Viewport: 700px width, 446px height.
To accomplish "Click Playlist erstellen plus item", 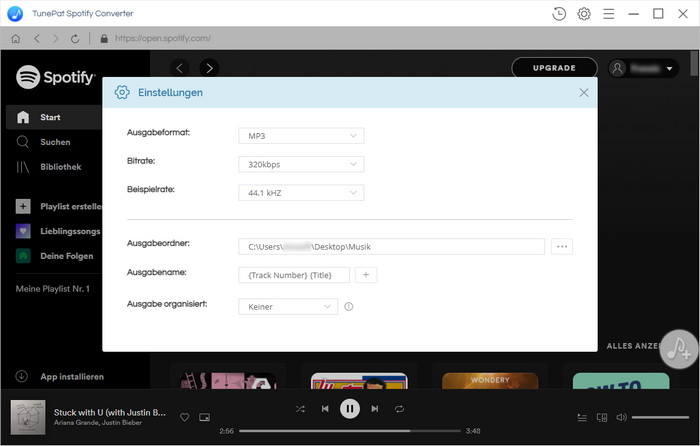I will click(x=58, y=206).
